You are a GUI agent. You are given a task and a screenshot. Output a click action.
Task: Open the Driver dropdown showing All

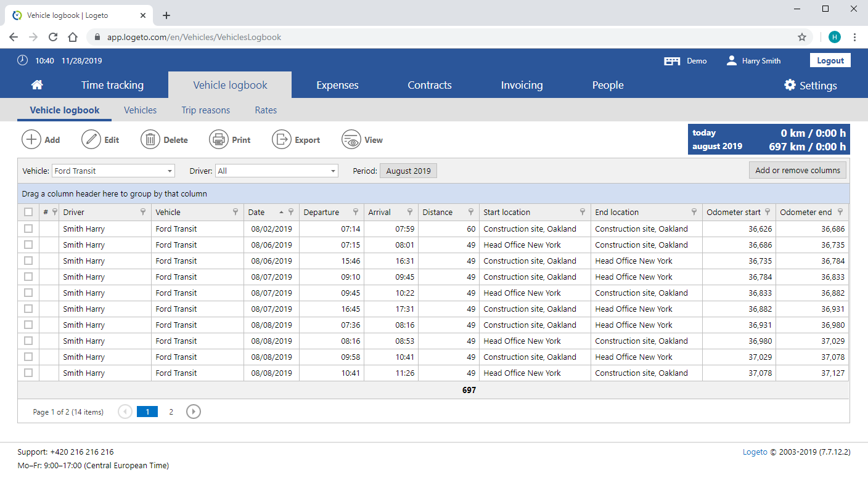pyautogui.click(x=277, y=171)
